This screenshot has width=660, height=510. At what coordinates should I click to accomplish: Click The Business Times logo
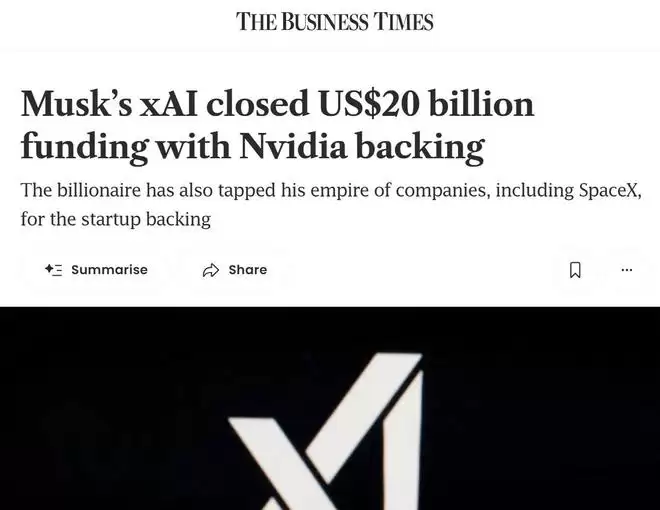coord(334,21)
